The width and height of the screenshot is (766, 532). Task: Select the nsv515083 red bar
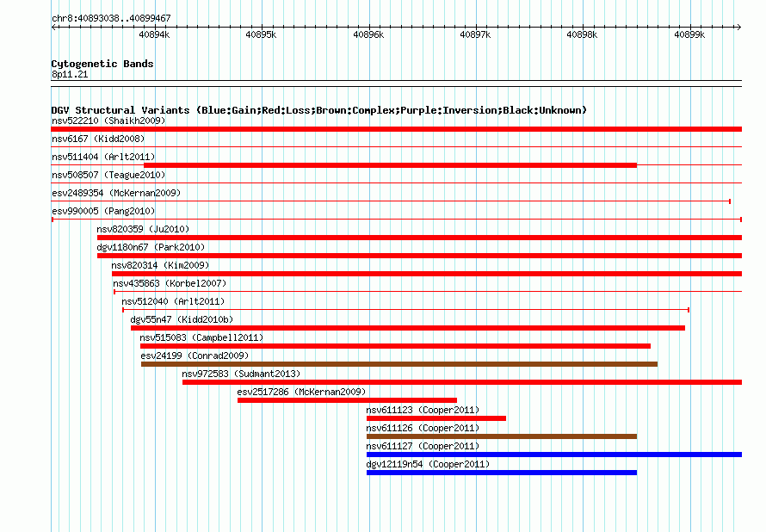click(395, 346)
